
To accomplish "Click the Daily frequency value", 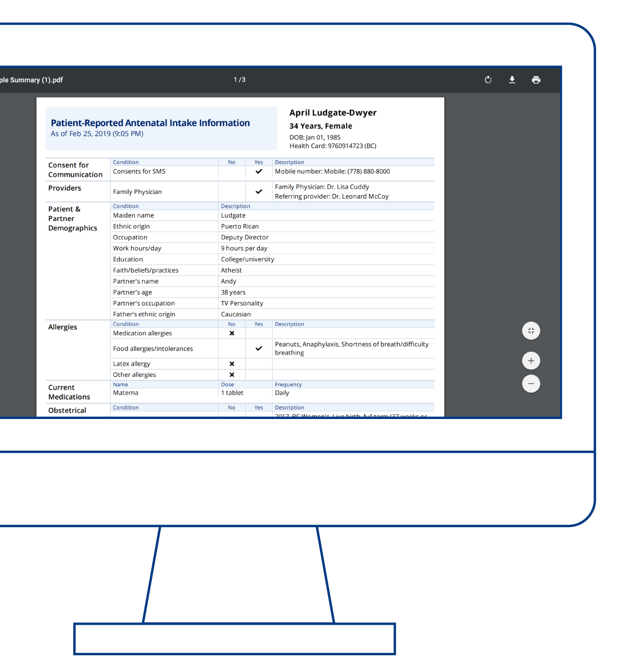I will click(x=282, y=393).
